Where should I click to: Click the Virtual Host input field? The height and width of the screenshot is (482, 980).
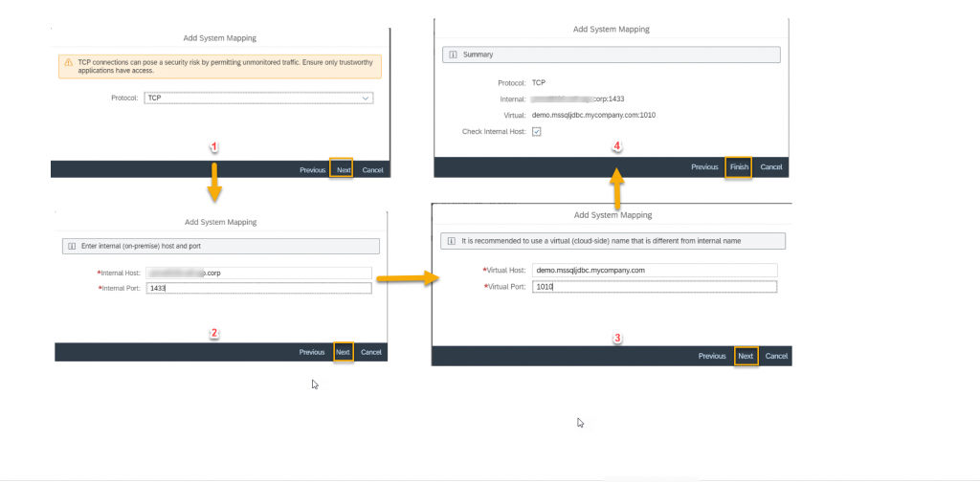coord(655,271)
